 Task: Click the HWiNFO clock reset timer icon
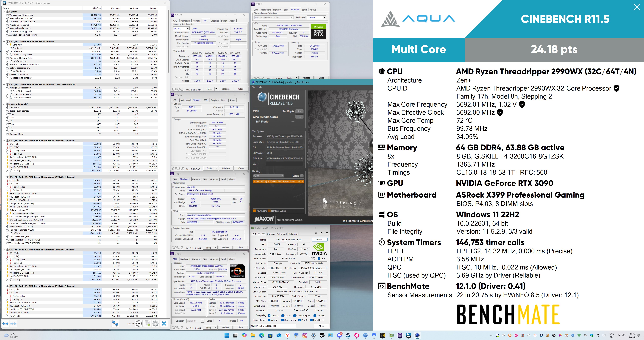click(x=139, y=323)
